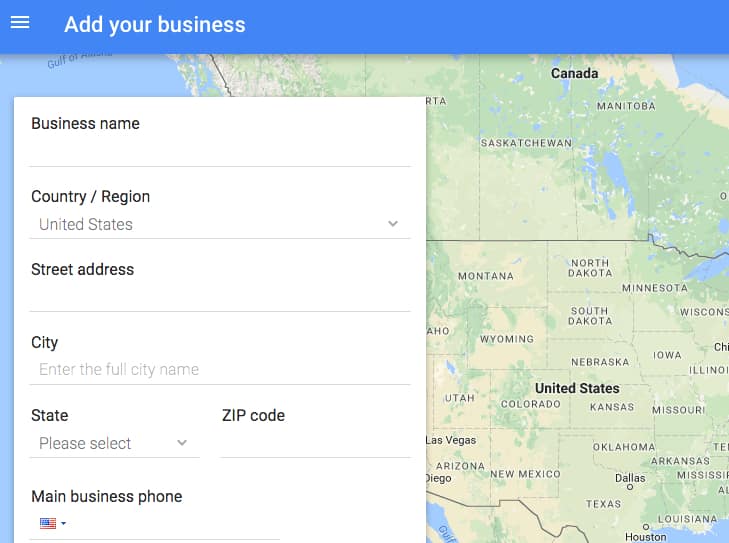Click the Saskatchewan label on the map
This screenshot has width=729, height=543.
(526, 143)
